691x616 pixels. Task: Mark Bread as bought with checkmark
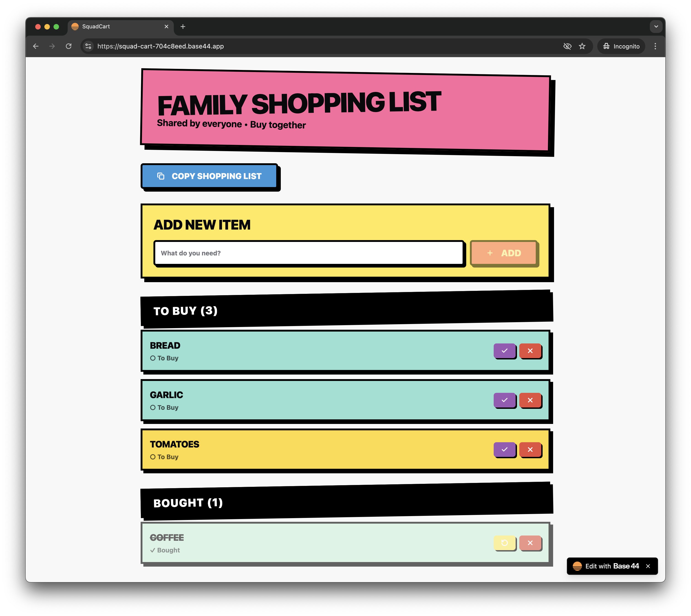pyautogui.click(x=504, y=351)
